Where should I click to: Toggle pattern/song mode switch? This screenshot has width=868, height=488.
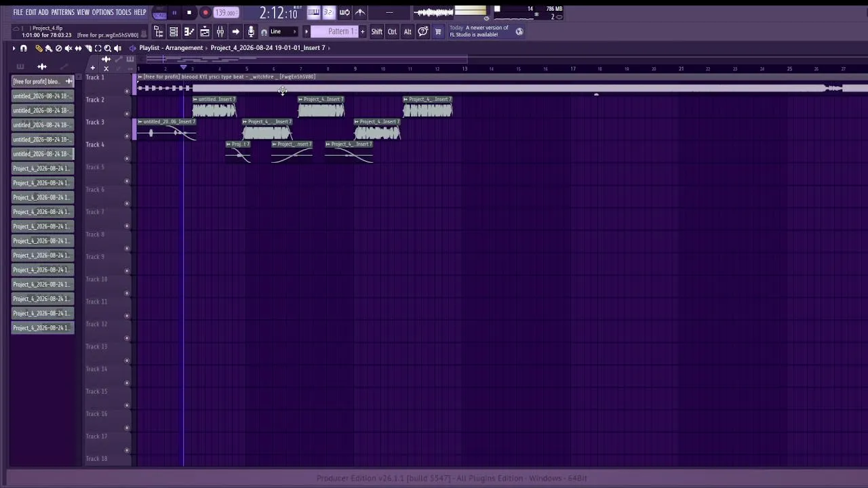pyautogui.click(x=159, y=13)
